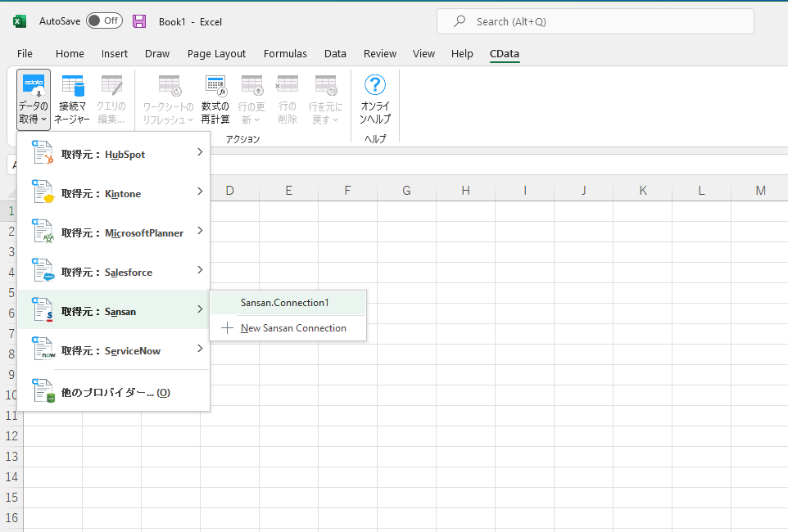Click the Save floppy disk icon

[x=139, y=21]
